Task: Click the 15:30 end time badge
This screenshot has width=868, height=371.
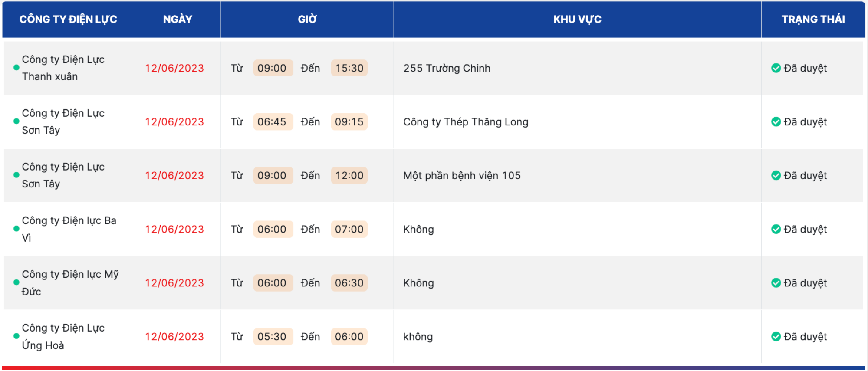Action: pos(349,68)
